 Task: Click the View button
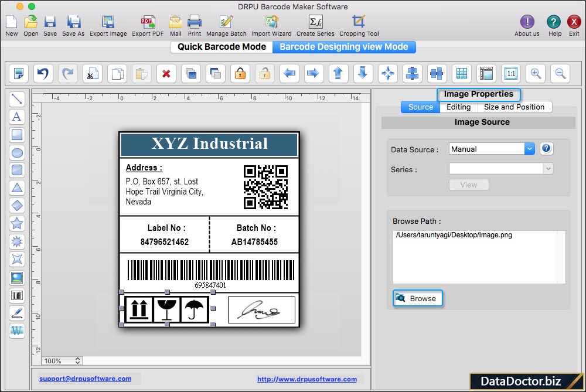tap(469, 185)
